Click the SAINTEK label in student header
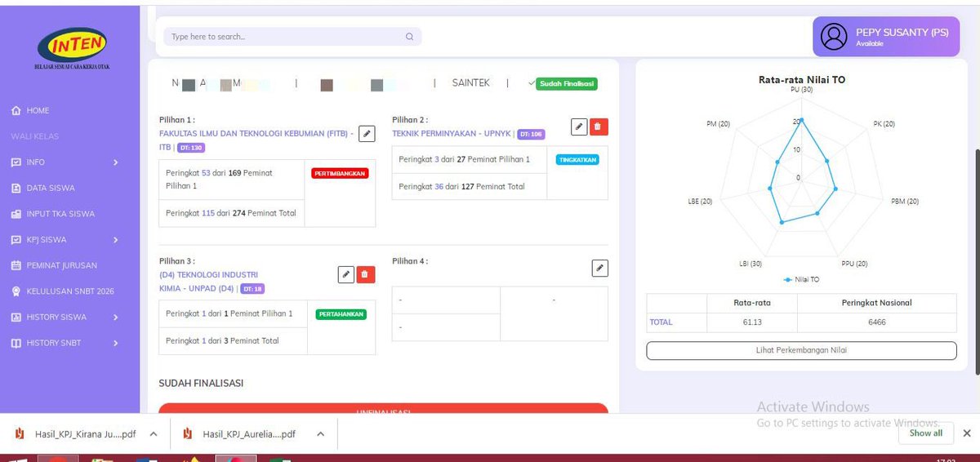This screenshot has height=462, width=980. point(471,83)
